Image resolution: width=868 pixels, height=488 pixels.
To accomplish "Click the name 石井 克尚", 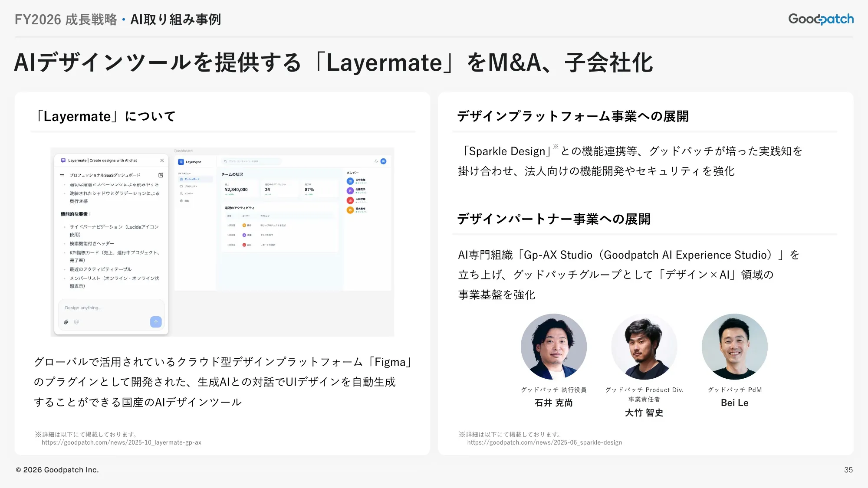I will click(554, 403).
